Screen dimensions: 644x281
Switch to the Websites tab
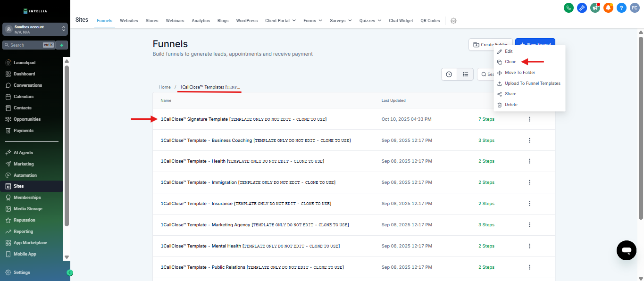click(129, 21)
